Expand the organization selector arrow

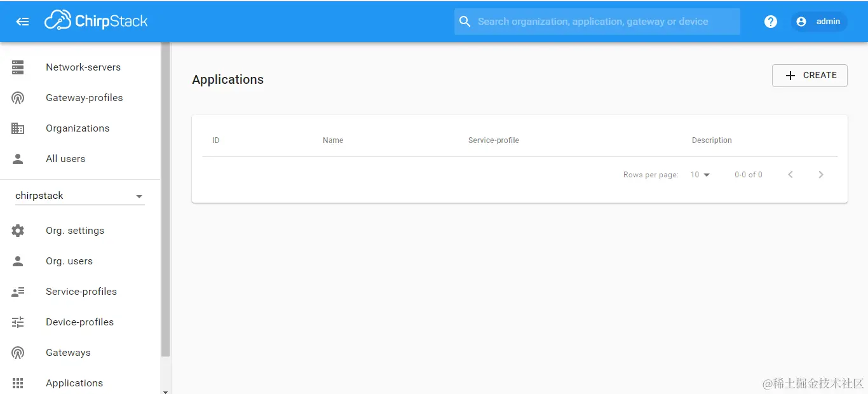[x=139, y=197]
